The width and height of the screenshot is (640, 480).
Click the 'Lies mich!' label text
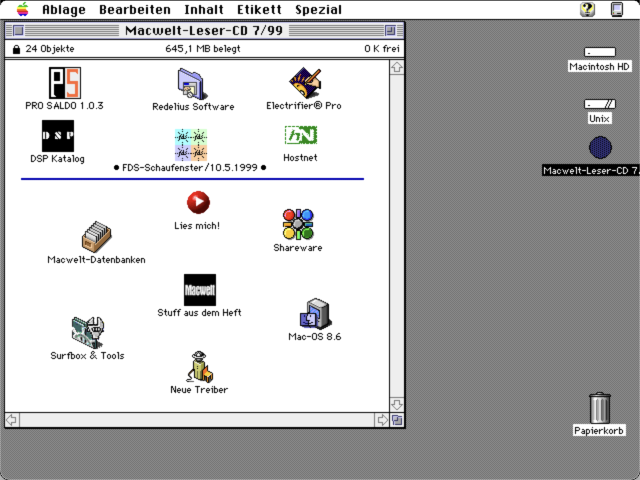tap(197, 226)
